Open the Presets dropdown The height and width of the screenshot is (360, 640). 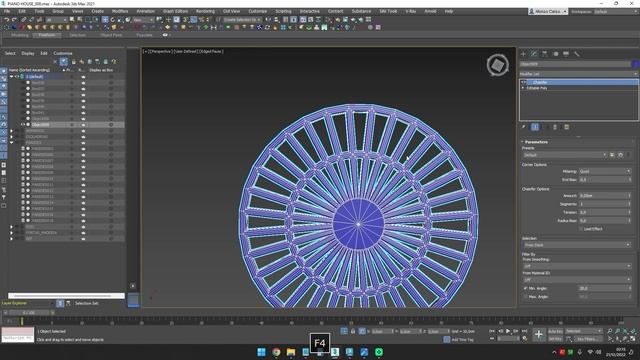(565, 155)
